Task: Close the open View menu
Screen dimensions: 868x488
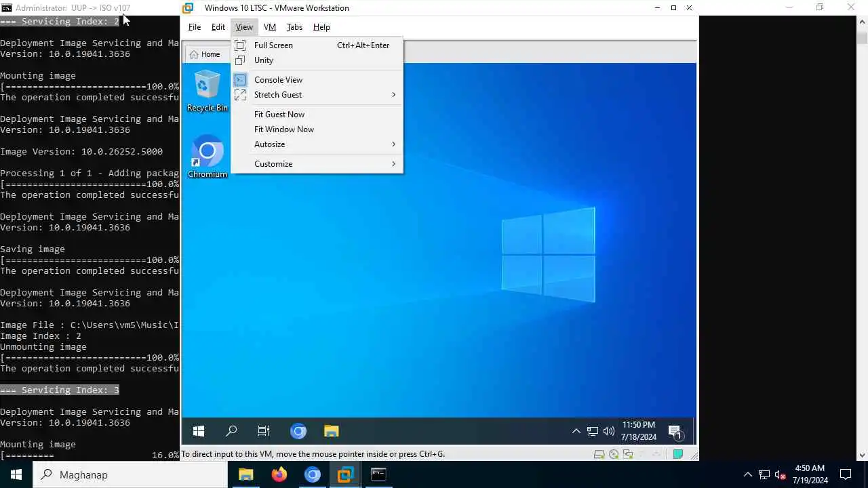Action: pyautogui.click(x=244, y=27)
